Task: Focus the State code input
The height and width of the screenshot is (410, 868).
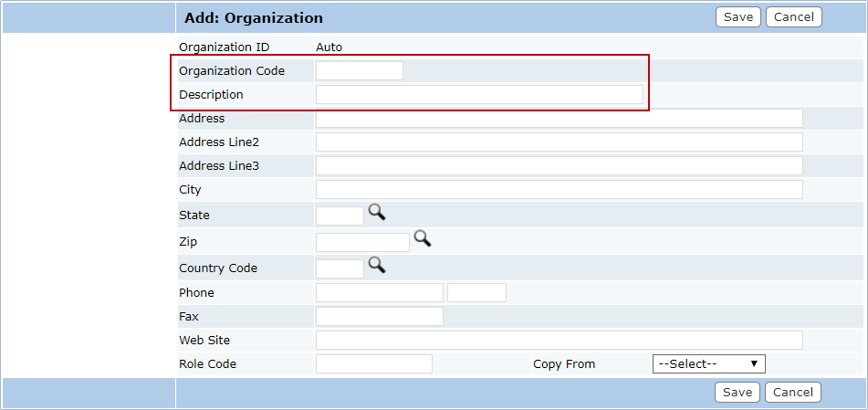Action: coord(340,216)
